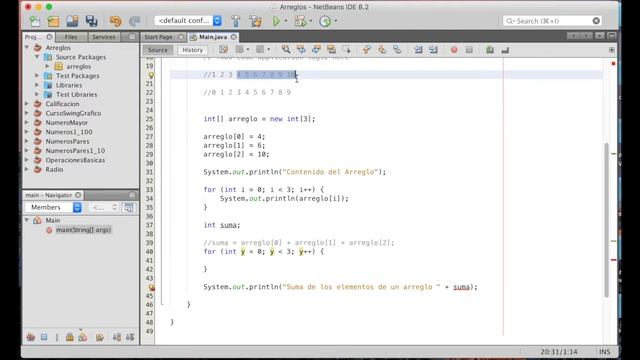Click the Previous Bookmark icon
Image resolution: width=640 pixels, height=360 pixels.
coord(367,50)
